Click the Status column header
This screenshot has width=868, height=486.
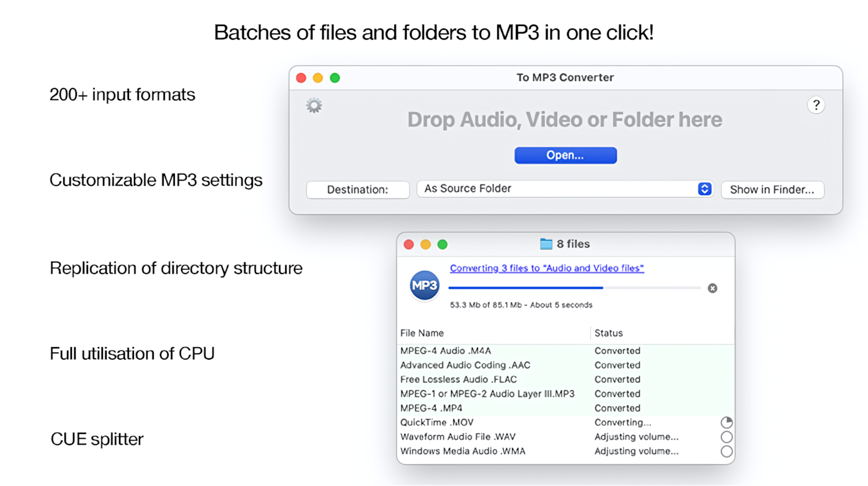pyautogui.click(x=608, y=333)
